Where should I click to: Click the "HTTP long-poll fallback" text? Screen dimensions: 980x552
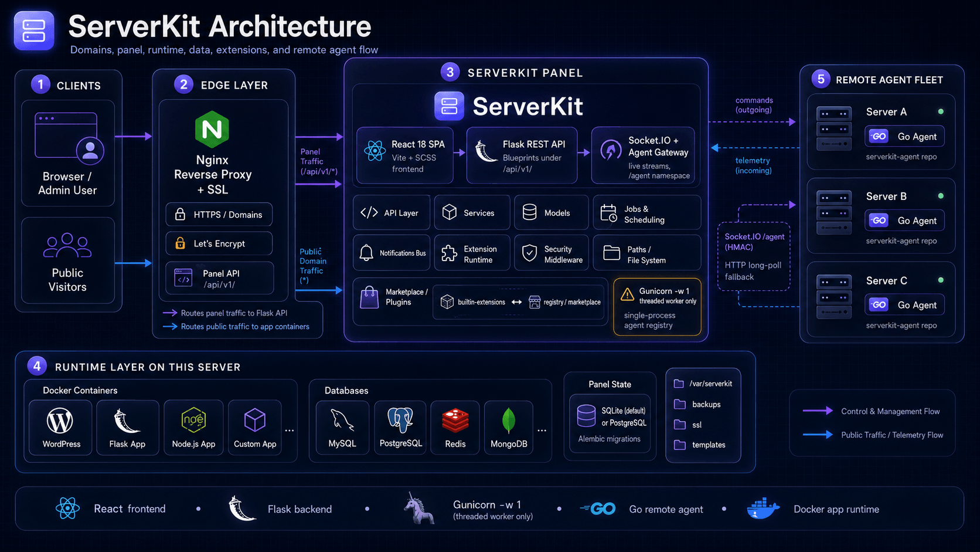[753, 271]
